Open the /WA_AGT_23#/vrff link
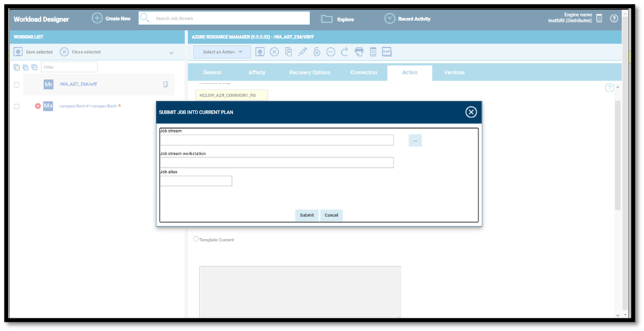Screen dimensions: 644x331 pos(78,84)
